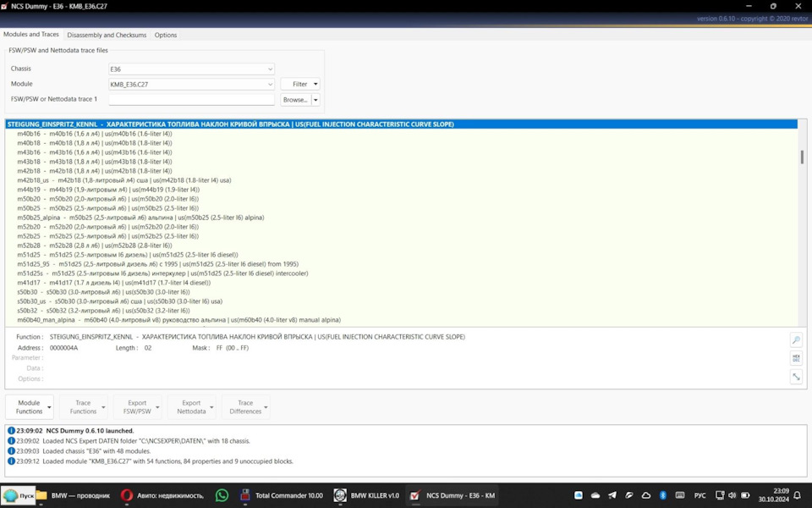Click the Bluetooth tray icon

[x=662, y=495]
